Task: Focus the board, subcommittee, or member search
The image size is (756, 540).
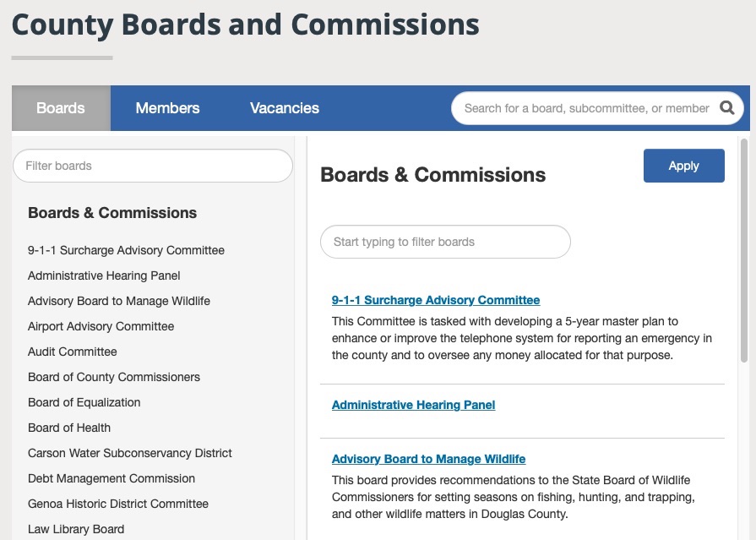Action: (586, 108)
